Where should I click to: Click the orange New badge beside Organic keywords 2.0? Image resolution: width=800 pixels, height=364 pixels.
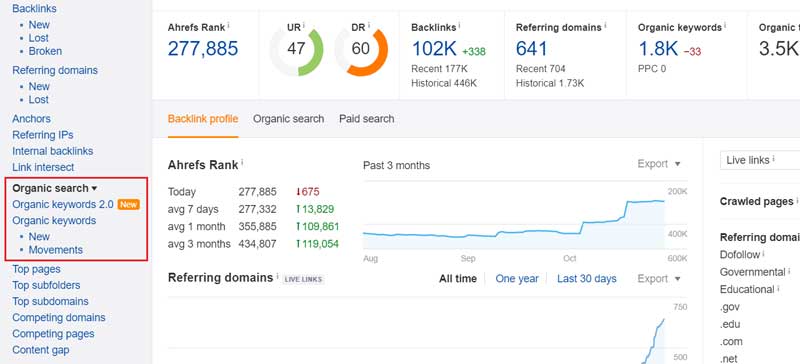[129, 205]
